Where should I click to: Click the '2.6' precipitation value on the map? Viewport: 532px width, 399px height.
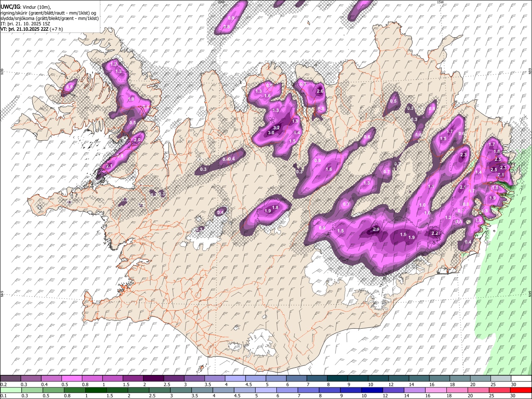pos(320,91)
